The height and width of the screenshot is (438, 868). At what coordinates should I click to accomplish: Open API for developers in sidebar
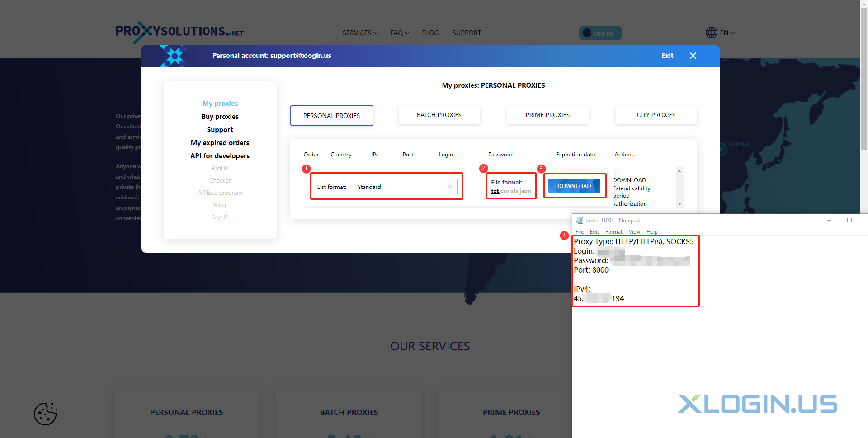[220, 156]
